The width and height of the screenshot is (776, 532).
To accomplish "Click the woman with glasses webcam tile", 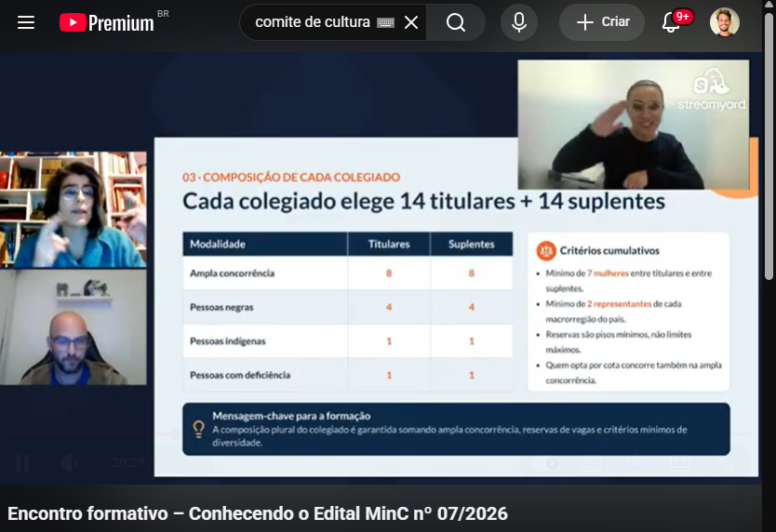I will 74,210.
